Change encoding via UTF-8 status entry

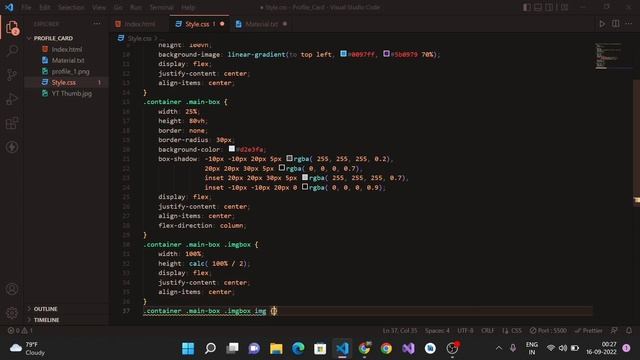coord(465,330)
